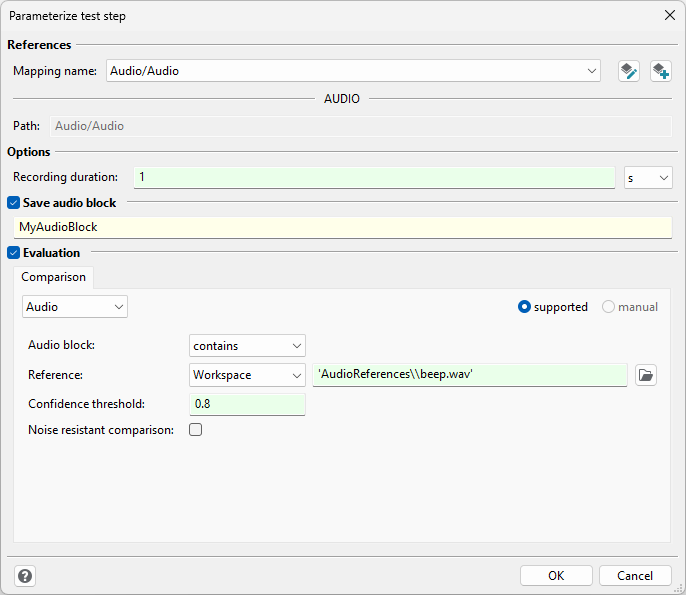Viewport: 686px width, 595px height.
Task: Click the OK button
Action: click(x=556, y=575)
